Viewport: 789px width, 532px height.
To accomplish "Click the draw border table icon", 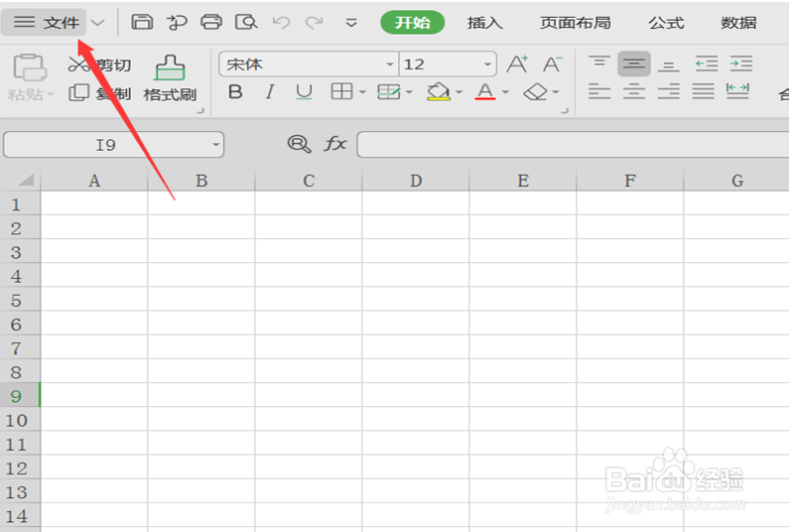I will [388, 92].
